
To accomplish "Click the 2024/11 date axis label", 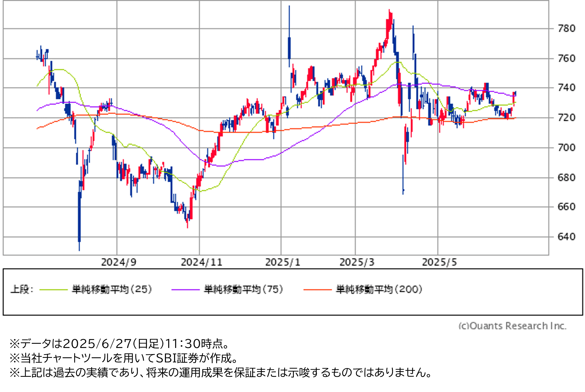I will [x=201, y=262].
